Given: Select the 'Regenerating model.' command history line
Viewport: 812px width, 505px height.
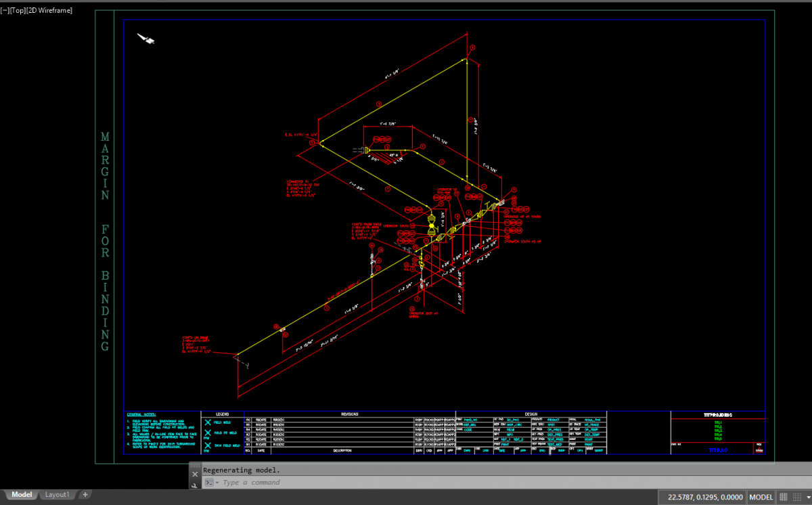Looking at the screenshot, I should (x=242, y=470).
